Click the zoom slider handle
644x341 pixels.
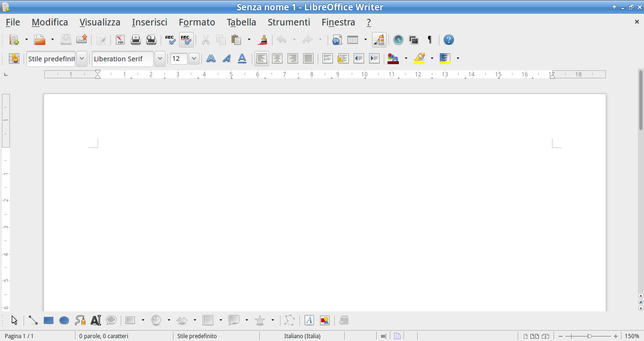pyautogui.click(x=589, y=336)
